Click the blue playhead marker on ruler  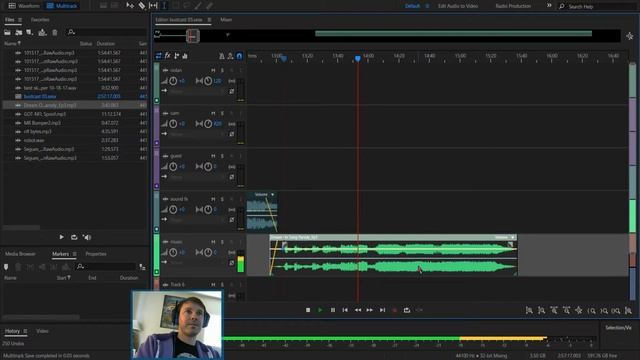358,59
